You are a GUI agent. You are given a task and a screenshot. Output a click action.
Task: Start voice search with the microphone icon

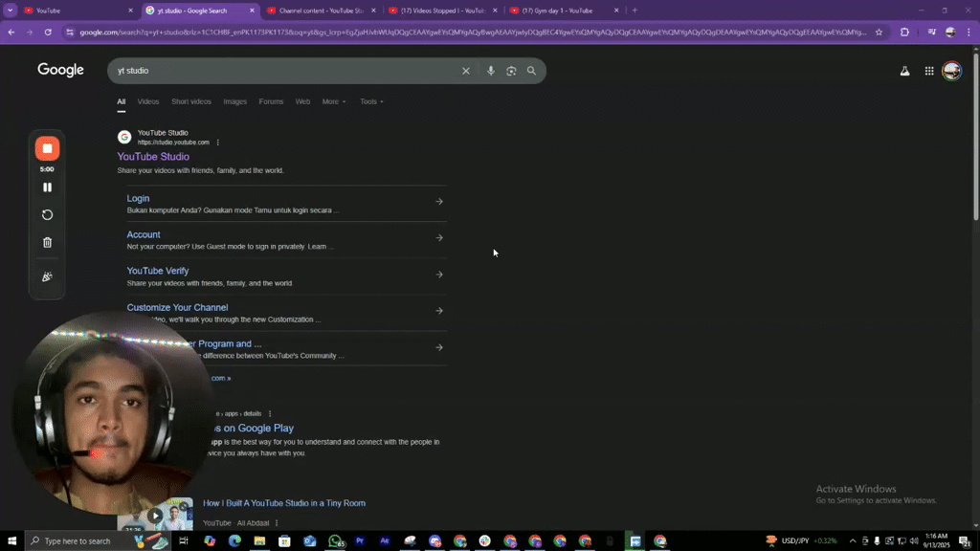coord(491,71)
